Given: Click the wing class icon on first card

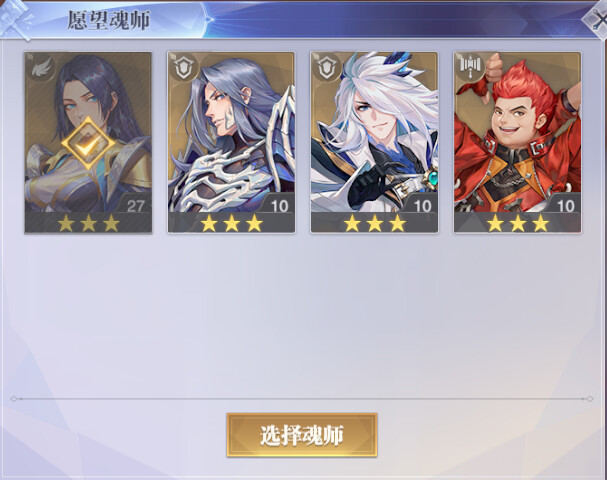Looking at the screenshot, I should 42,69.
